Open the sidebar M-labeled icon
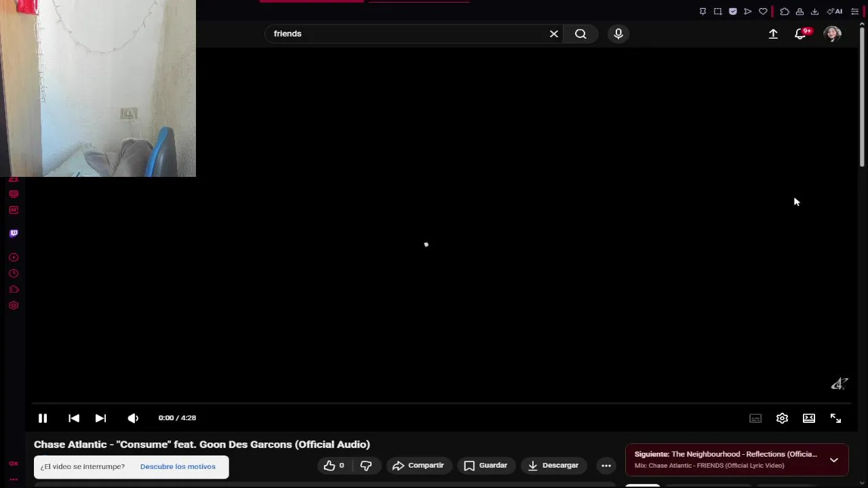The height and width of the screenshot is (488, 868). [x=14, y=210]
